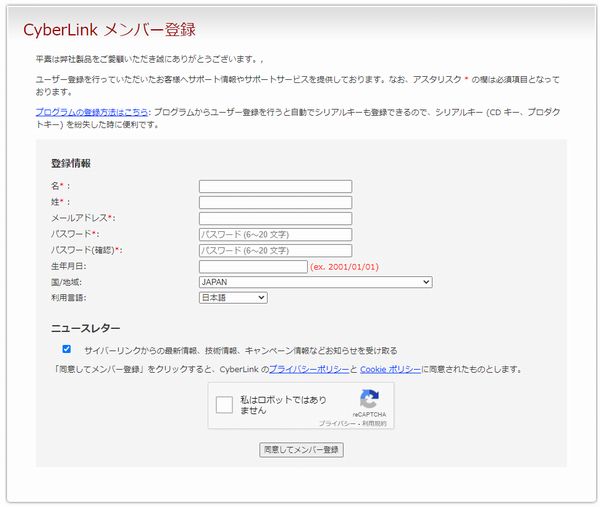Click the 登録情報 section heading
Viewport: 600px width, 507px height.
pyautogui.click(x=71, y=163)
